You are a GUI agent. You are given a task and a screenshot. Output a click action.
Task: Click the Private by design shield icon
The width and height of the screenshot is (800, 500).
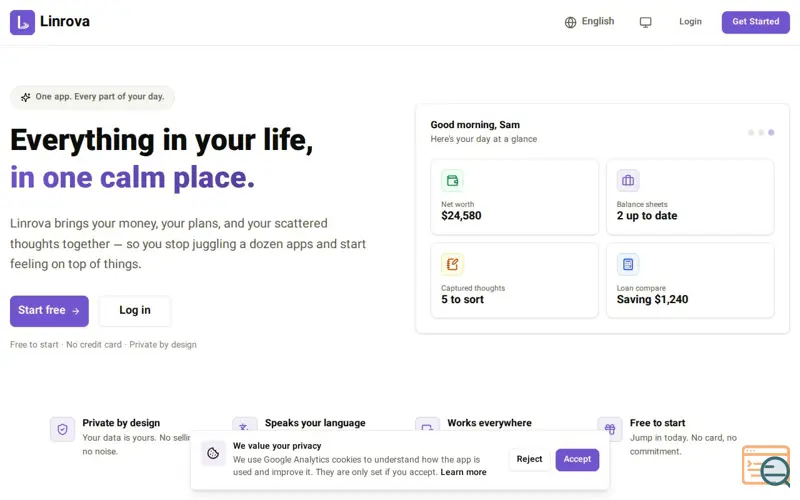pos(62,430)
